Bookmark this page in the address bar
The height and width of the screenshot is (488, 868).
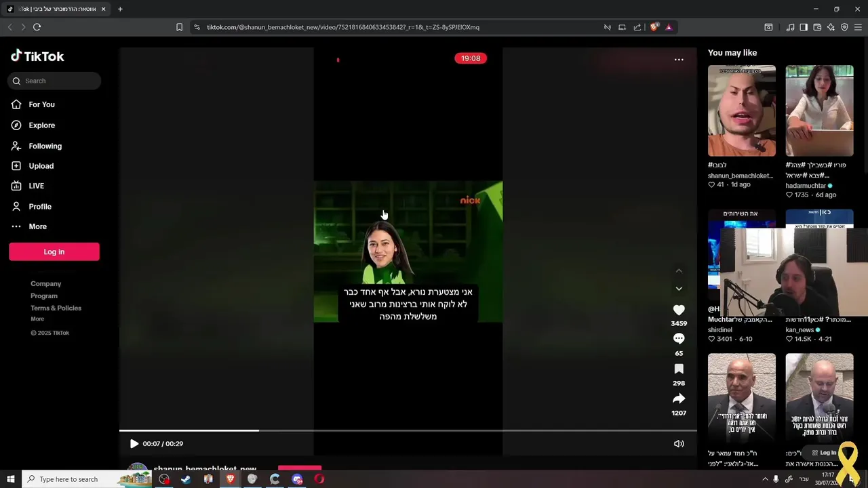(179, 27)
